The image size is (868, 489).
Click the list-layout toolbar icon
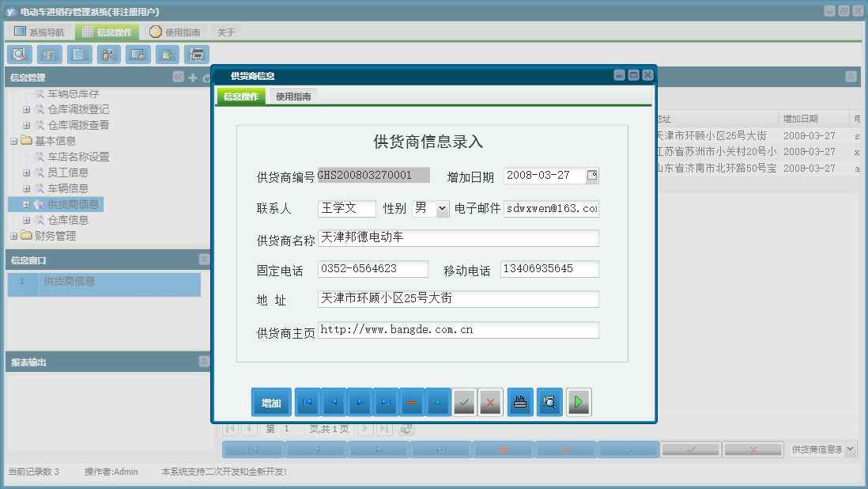[49, 55]
